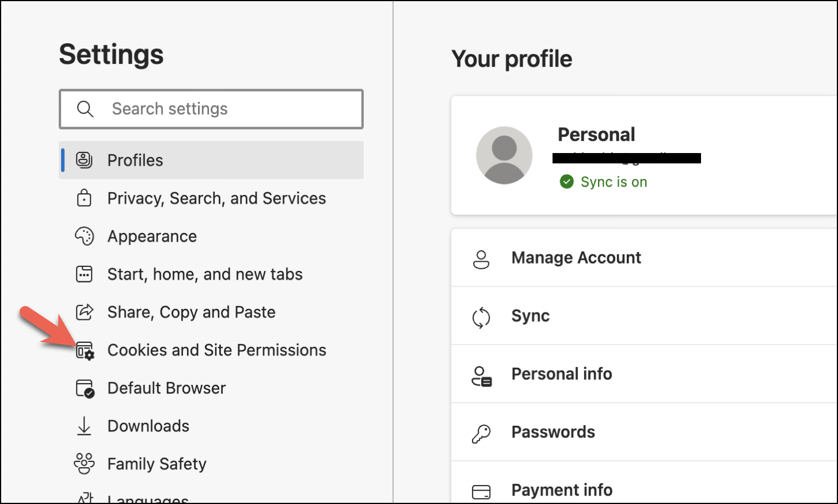Image resolution: width=838 pixels, height=504 pixels.
Task: Click the Appearance palette icon
Action: (85, 236)
